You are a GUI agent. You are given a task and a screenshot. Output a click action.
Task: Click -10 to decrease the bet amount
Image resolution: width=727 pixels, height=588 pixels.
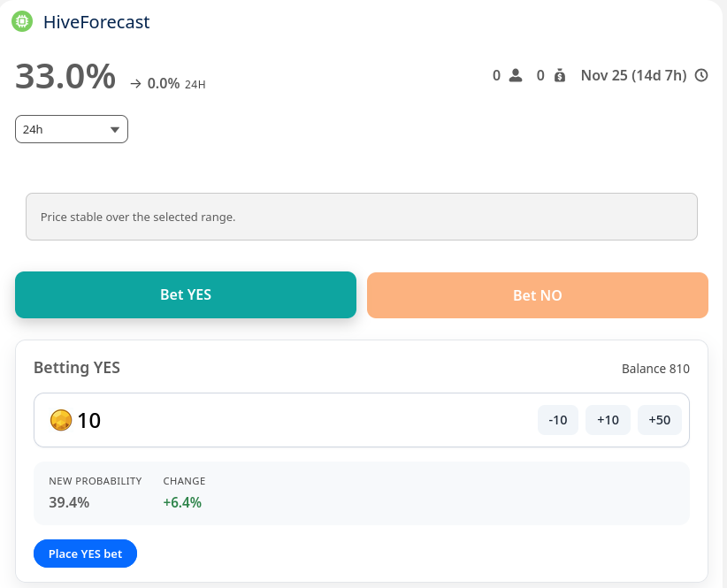(x=557, y=419)
